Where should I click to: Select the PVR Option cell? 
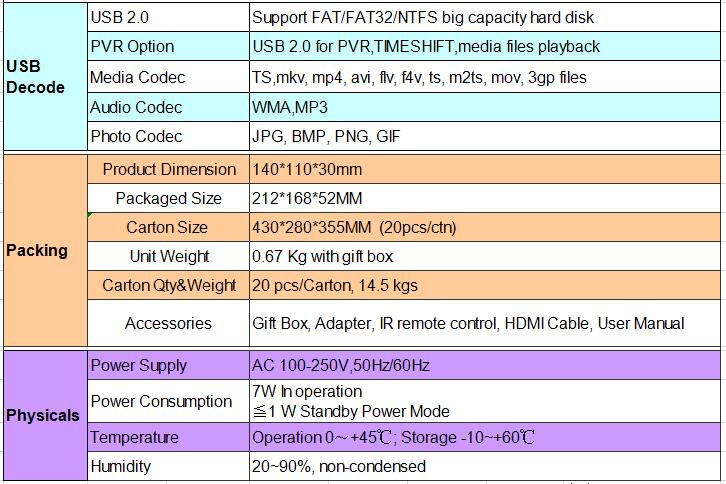tap(167, 46)
